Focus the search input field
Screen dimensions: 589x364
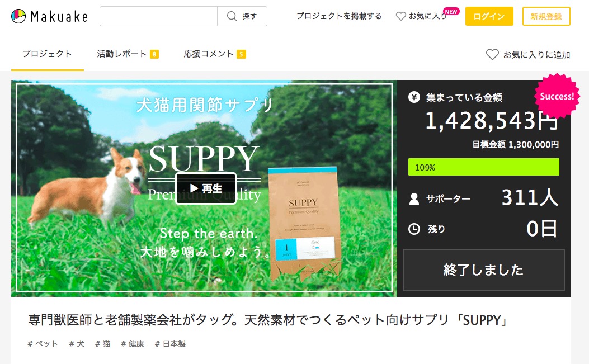point(158,16)
